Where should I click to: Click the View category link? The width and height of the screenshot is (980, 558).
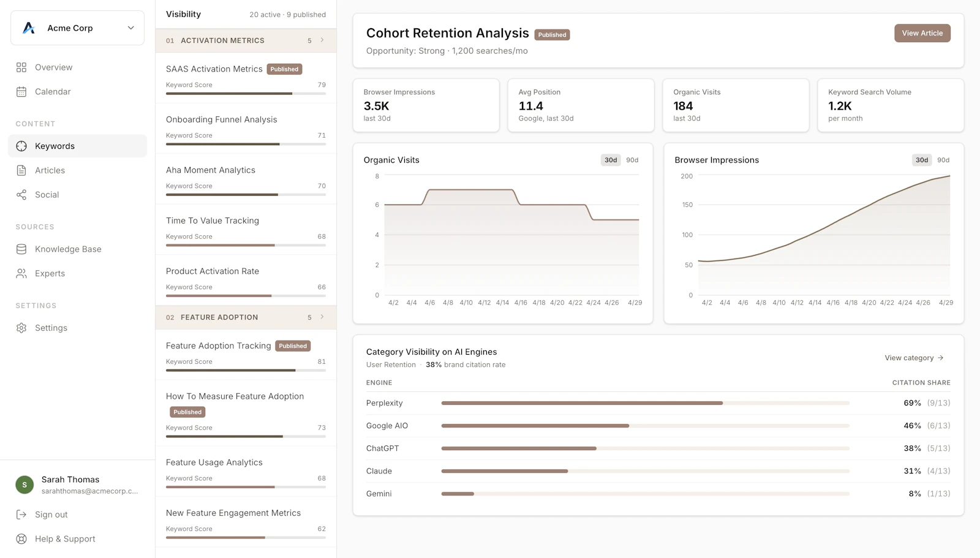pyautogui.click(x=914, y=358)
